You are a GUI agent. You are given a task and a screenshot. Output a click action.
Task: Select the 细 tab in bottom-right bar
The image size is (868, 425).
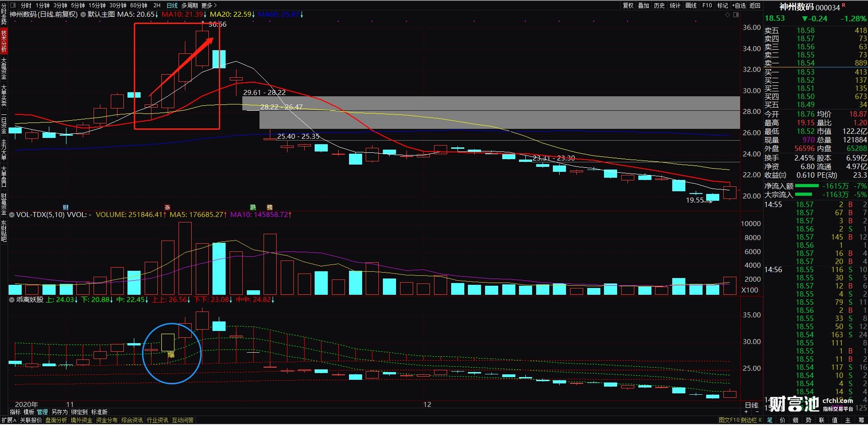coord(796,420)
